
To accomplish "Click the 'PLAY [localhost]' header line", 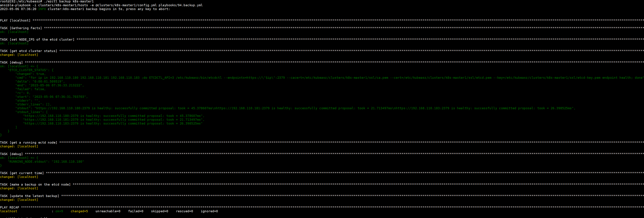I will point(15,20).
